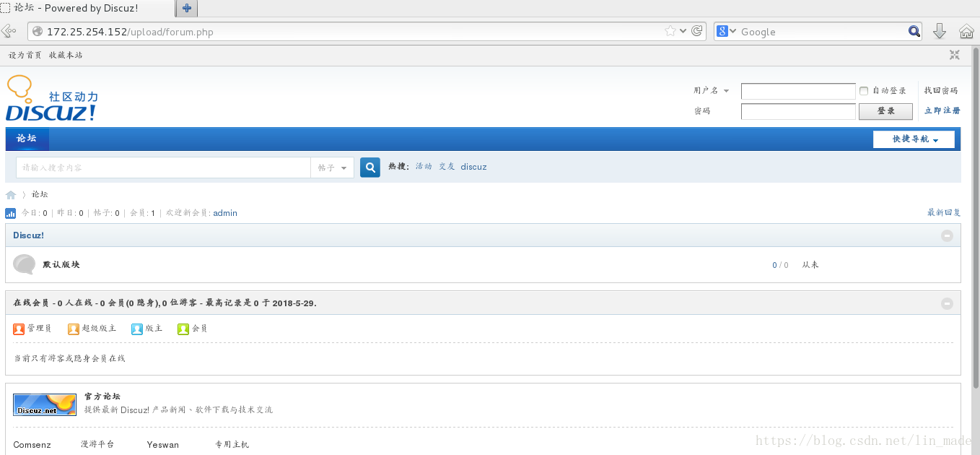
Task: Open the 默认版块 forum link
Action: pyautogui.click(x=61, y=265)
